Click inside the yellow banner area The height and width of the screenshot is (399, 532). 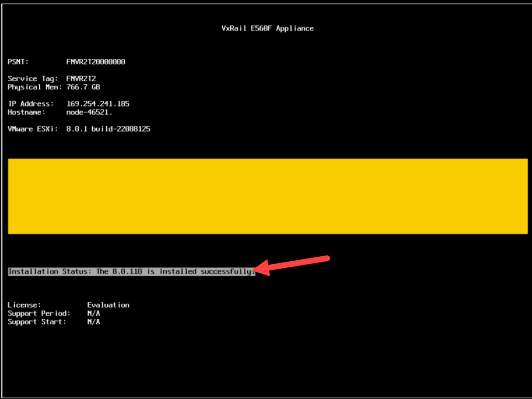(x=266, y=196)
